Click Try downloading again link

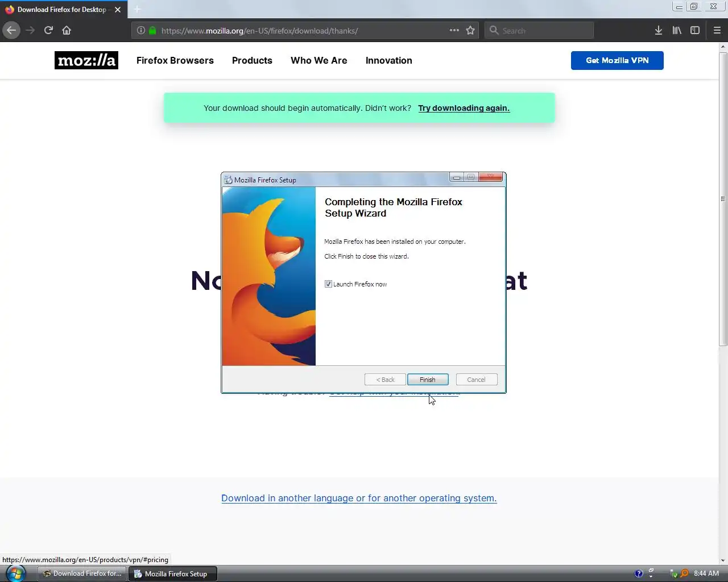tap(464, 108)
